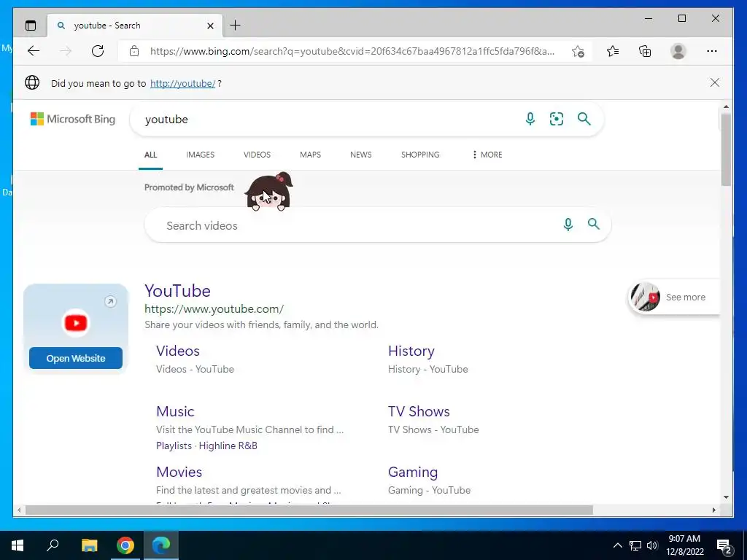Image resolution: width=747 pixels, height=560 pixels.
Task: Click the Microsoft Edge taskbar icon
Action: [x=161, y=545]
